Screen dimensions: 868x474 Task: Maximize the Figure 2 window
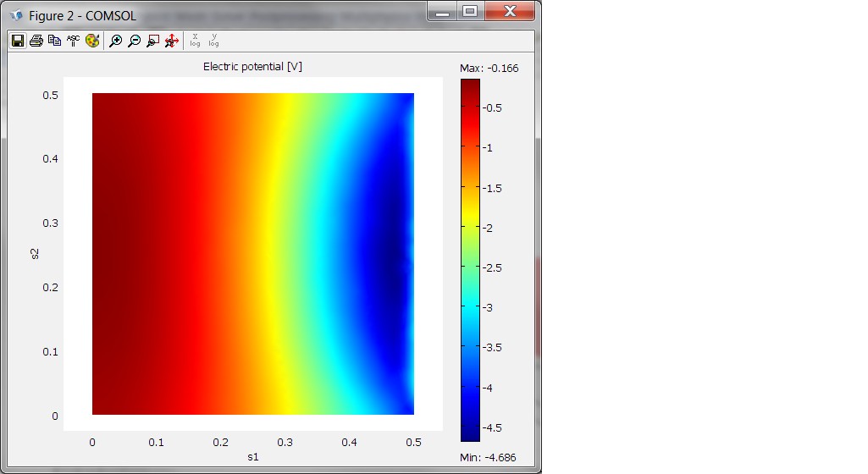click(x=470, y=12)
